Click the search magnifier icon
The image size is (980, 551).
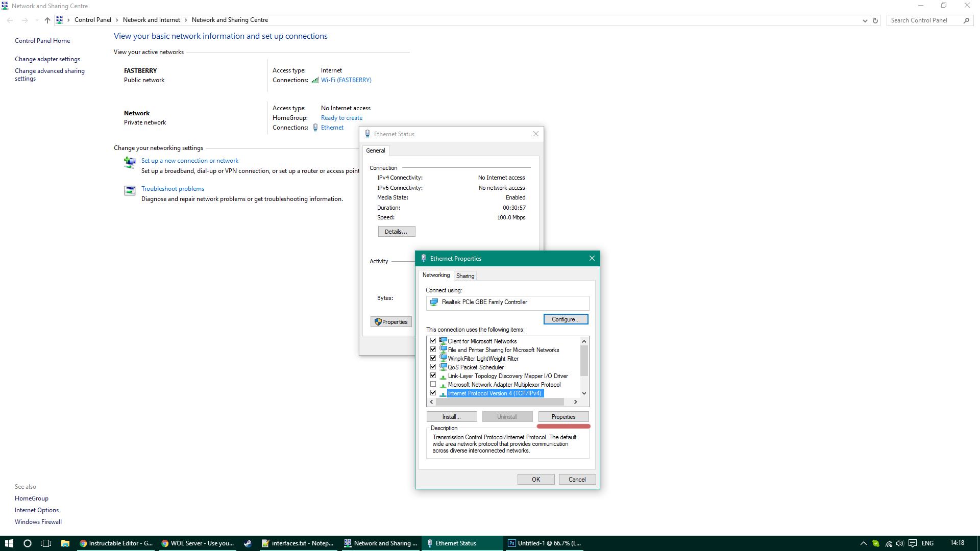coord(966,20)
